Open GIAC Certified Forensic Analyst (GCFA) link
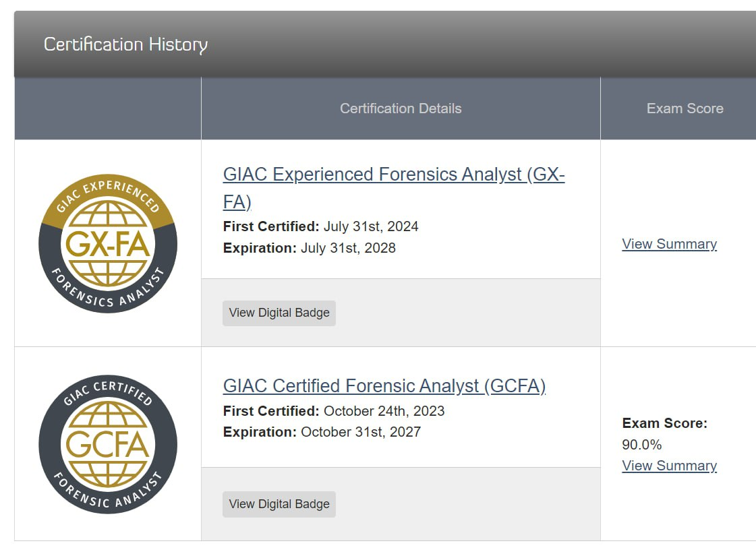 tap(384, 386)
